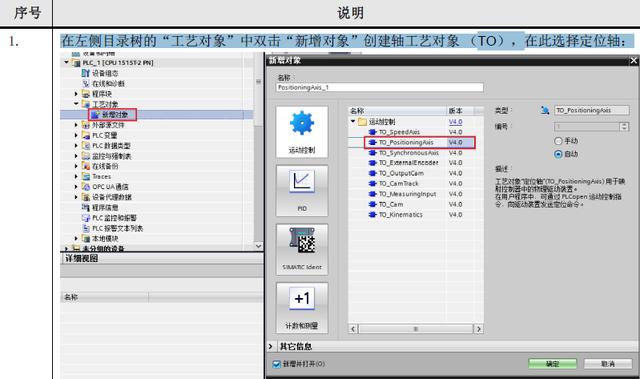This screenshot has width=640, height=379.
Task: Click the 取消 button
Action: [608, 363]
